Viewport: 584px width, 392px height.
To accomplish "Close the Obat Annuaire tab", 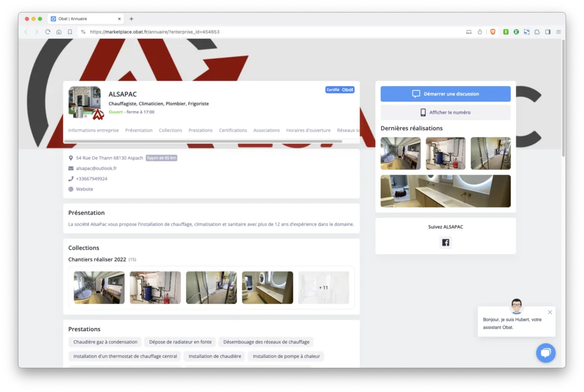I will click(x=119, y=19).
